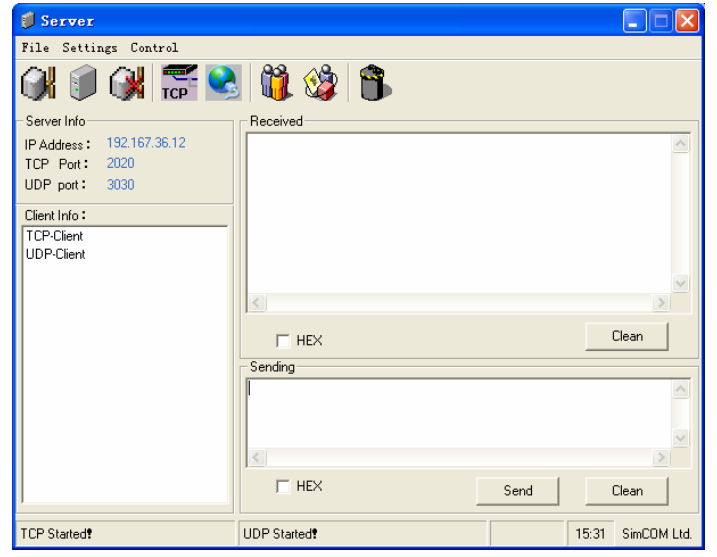Click UDP port value 3030

121,184
